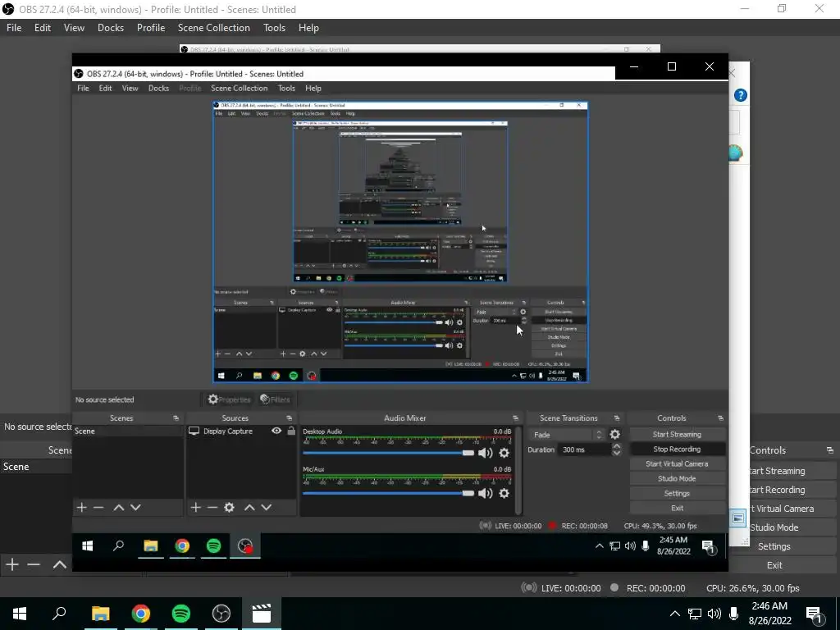
Task: Select Display Capture source row
Action: (x=242, y=431)
